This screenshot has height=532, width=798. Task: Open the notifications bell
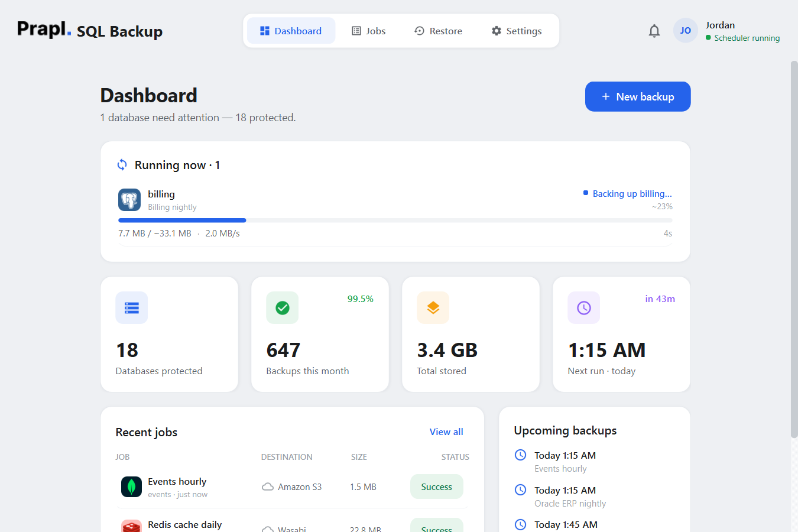click(654, 31)
